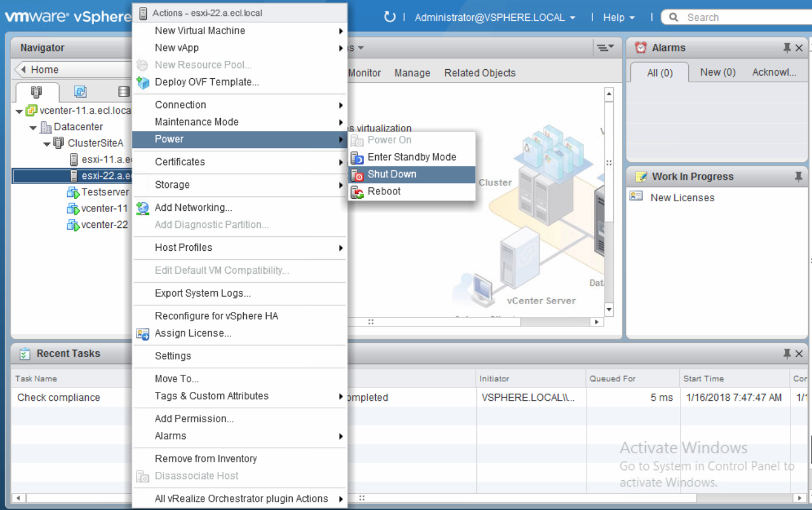Sort by the Start Time column header

tap(734, 379)
